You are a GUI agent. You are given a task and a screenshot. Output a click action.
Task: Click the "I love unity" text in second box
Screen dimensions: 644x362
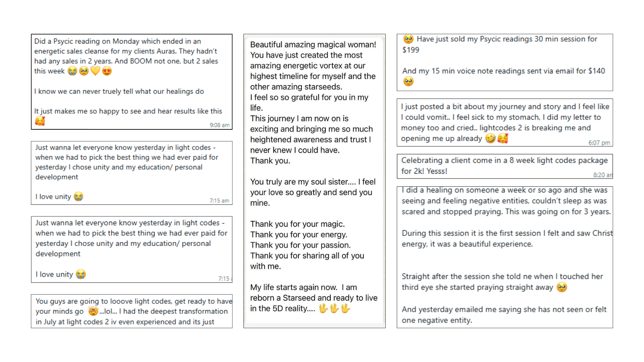(x=53, y=197)
